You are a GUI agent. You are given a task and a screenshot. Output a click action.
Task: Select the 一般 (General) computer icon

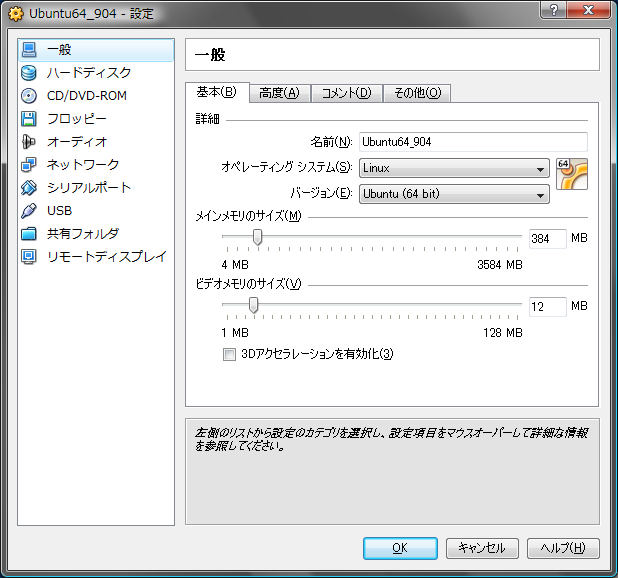29,50
